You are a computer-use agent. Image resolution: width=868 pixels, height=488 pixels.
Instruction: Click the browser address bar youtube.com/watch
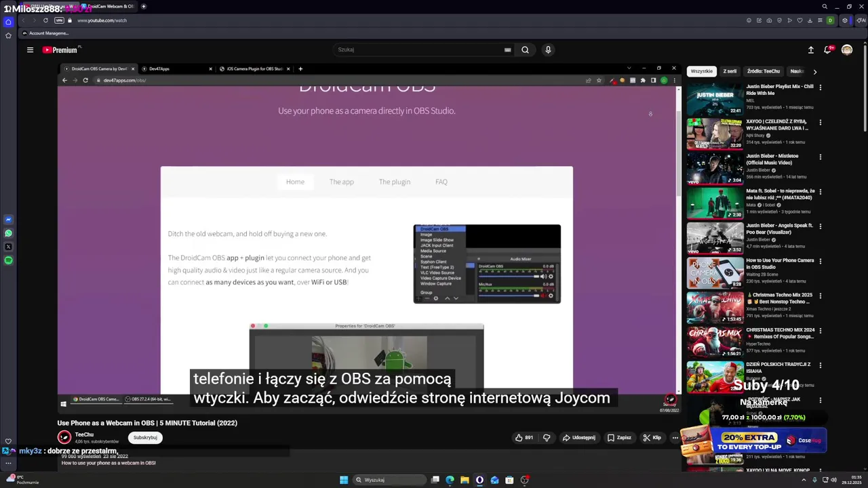click(102, 20)
